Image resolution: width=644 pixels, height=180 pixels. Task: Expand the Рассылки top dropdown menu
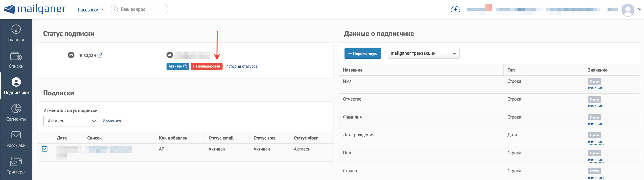[x=90, y=10]
